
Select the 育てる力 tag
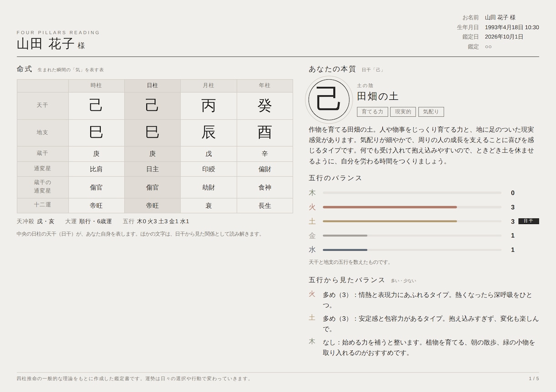point(372,112)
